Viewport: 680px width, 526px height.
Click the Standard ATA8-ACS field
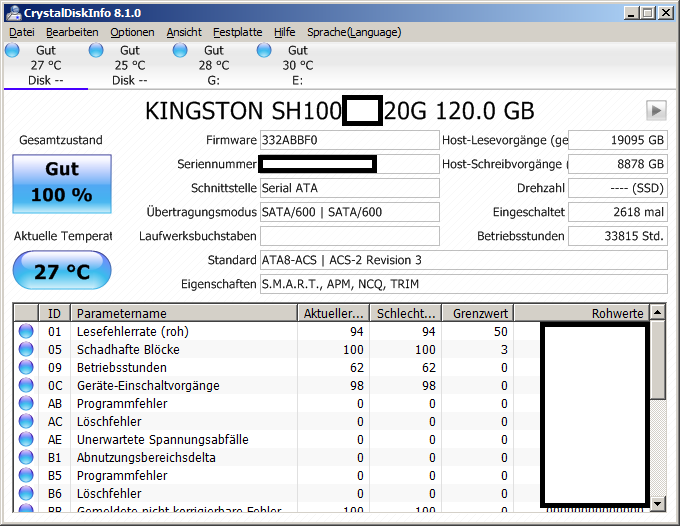(464, 260)
